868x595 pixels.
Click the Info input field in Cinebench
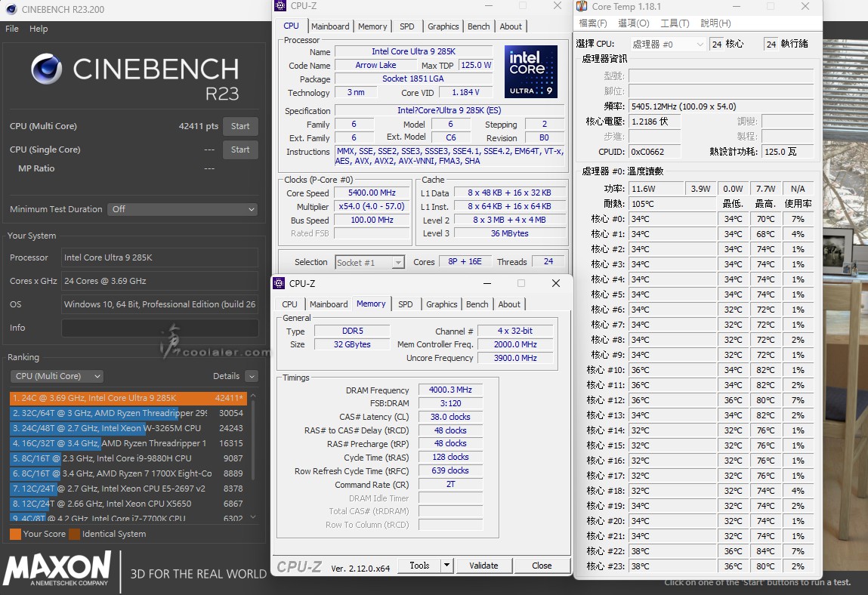coord(159,328)
